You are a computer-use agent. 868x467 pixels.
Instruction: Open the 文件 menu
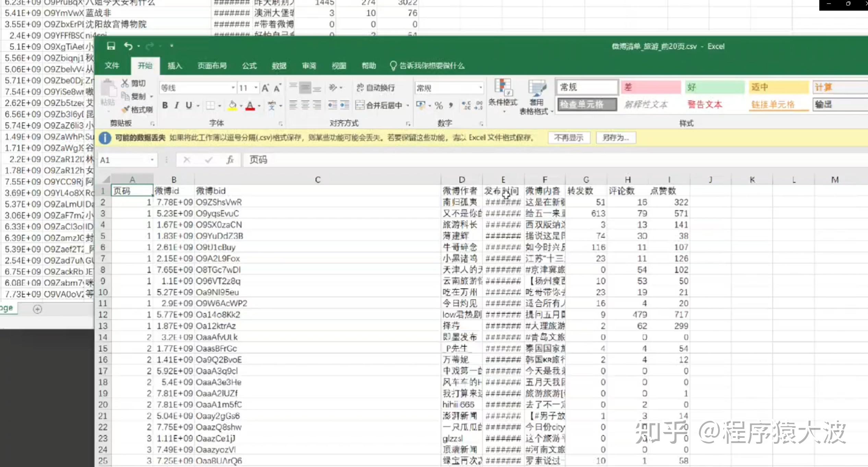pyautogui.click(x=112, y=66)
